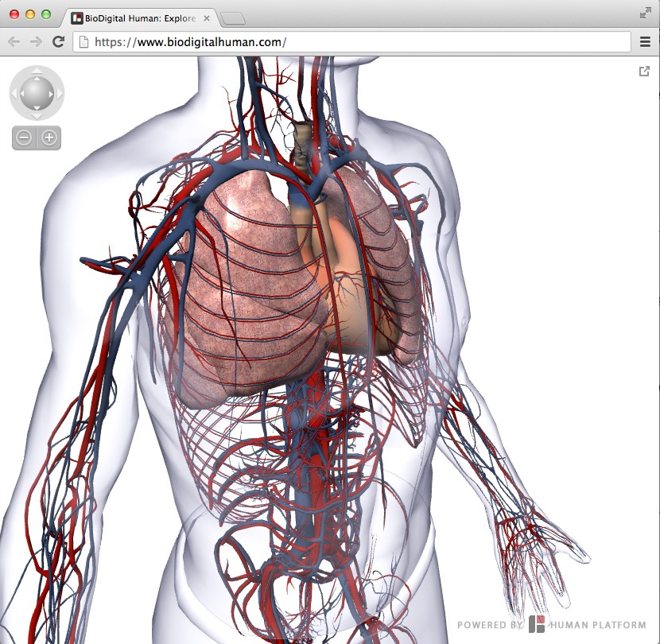660x644 pixels.
Task: Zoom out with the minus button
Action: pos(25,138)
